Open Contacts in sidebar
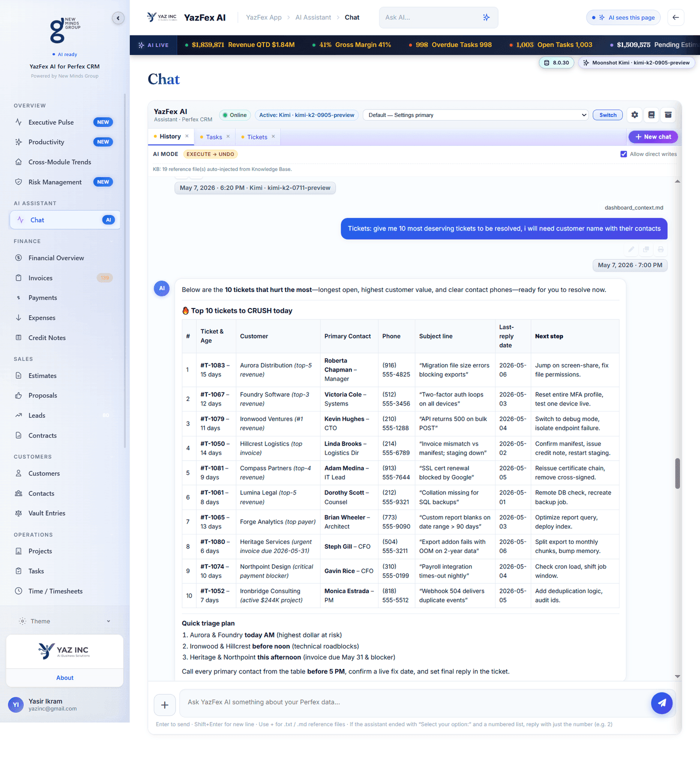This screenshot has height=764, width=700. tap(65, 493)
